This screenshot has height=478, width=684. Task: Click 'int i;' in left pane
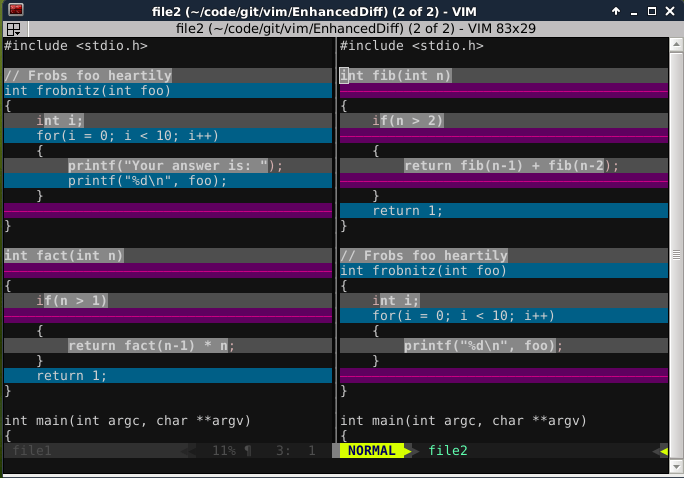(x=60, y=121)
